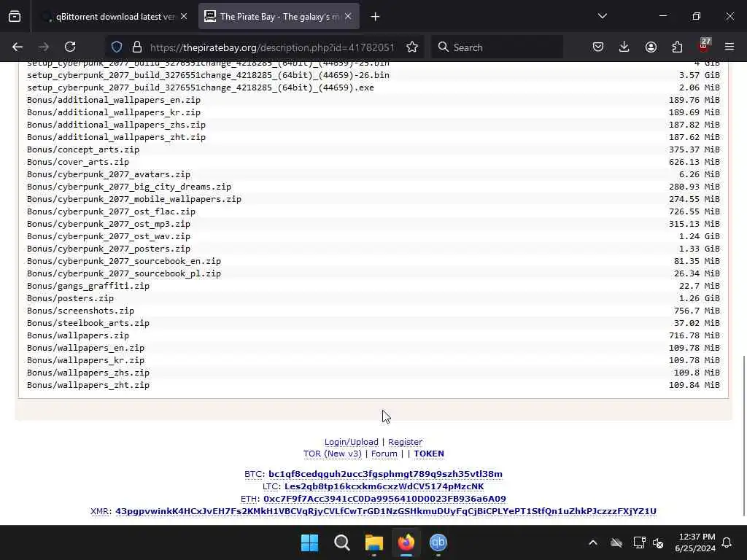Open uBlock Origin extension with 27 badge
The height and width of the screenshot is (560, 747).
(x=704, y=46)
